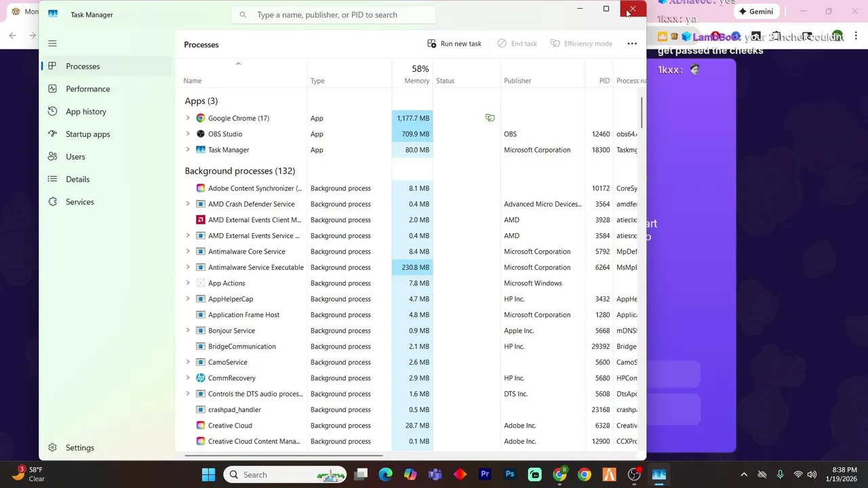Launch Premiere Pro from the taskbar
The width and height of the screenshot is (868, 488).
click(x=485, y=474)
